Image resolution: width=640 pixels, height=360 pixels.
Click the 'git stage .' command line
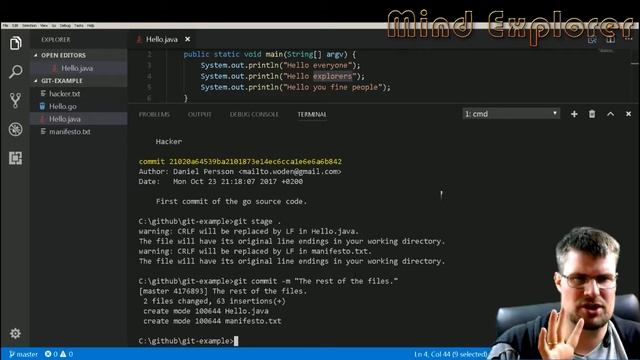click(209, 222)
